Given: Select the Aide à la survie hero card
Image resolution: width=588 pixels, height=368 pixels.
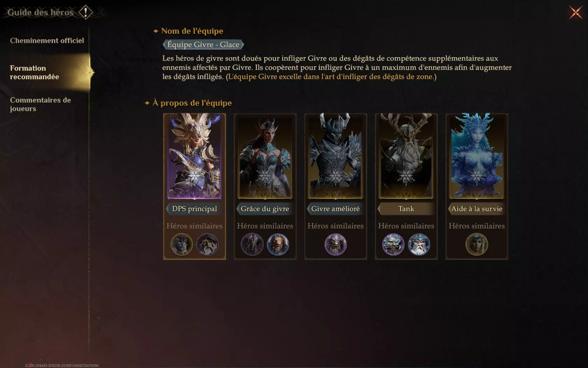Looking at the screenshot, I should (x=477, y=156).
